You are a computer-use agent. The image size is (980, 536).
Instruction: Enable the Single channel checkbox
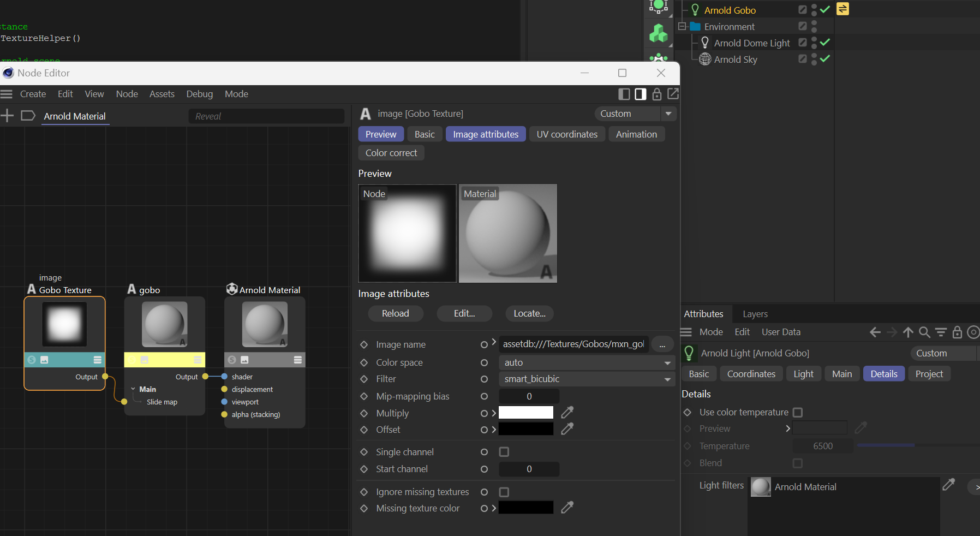coord(504,452)
